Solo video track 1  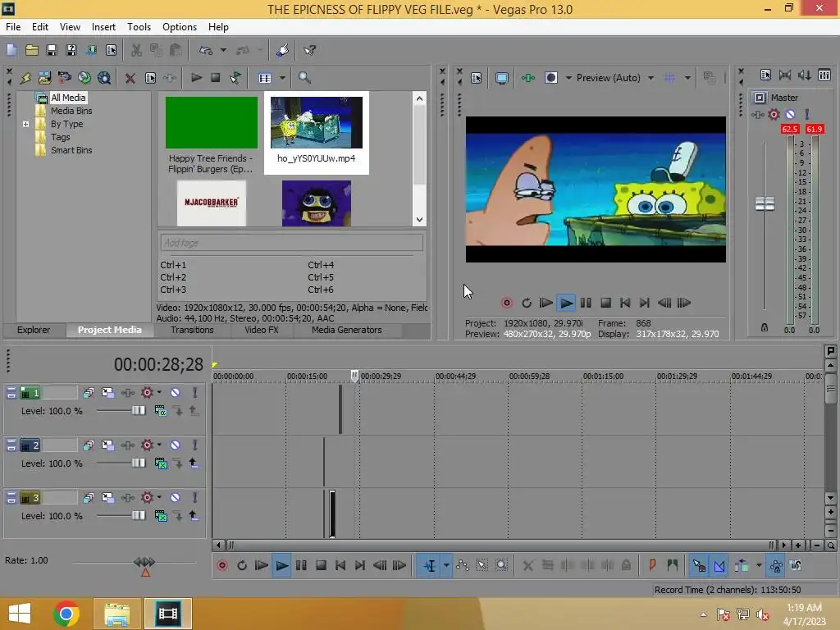click(195, 393)
